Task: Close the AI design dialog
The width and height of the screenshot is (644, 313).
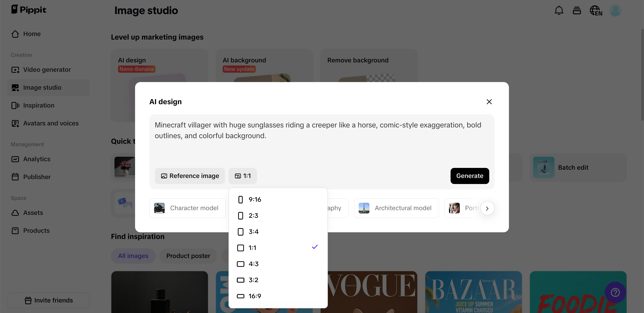Action: [489, 102]
